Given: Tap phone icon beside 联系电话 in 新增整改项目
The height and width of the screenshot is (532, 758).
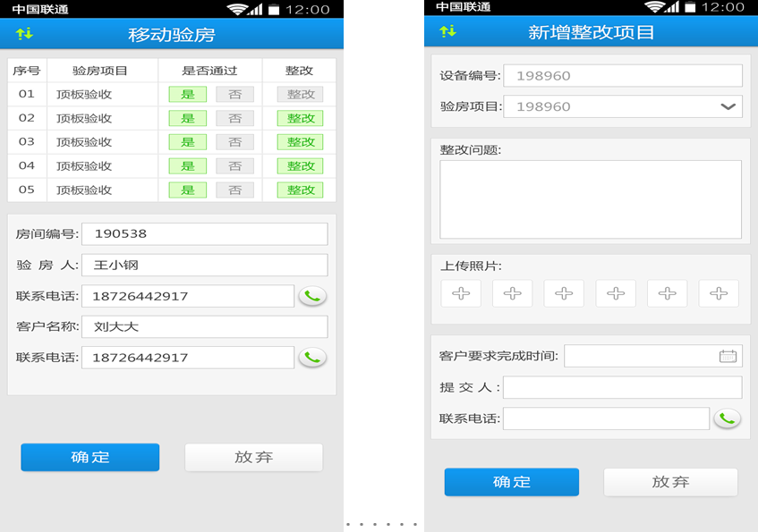Looking at the screenshot, I should 727,418.
